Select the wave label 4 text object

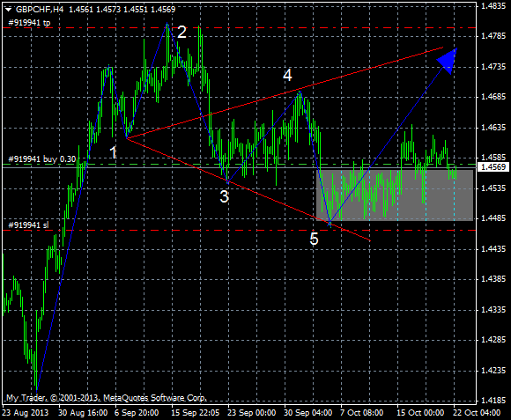coord(287,75)
